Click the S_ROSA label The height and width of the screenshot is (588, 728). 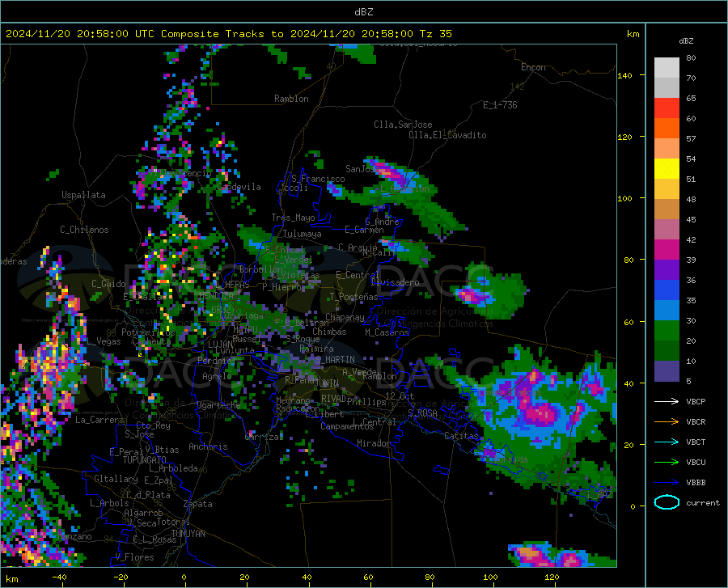tap(423, 412)
